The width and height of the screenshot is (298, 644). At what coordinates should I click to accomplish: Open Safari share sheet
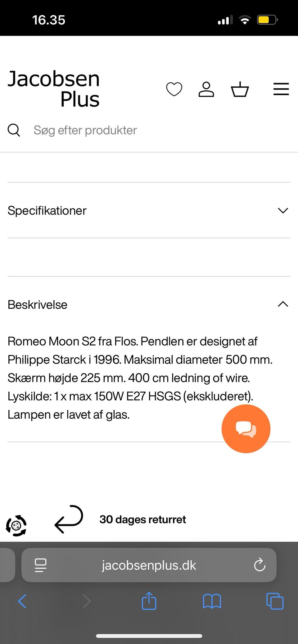pos(149,601)
